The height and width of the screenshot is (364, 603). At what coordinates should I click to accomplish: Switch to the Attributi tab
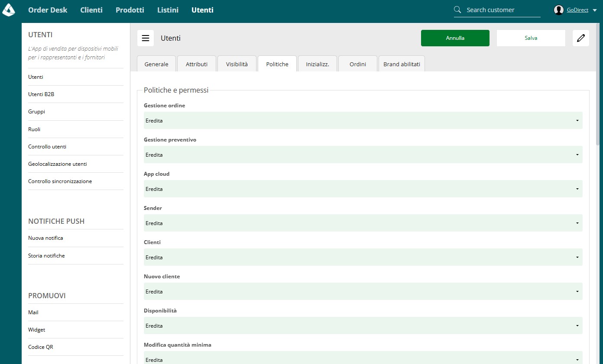pyautogui.click(x=197, y=64)
